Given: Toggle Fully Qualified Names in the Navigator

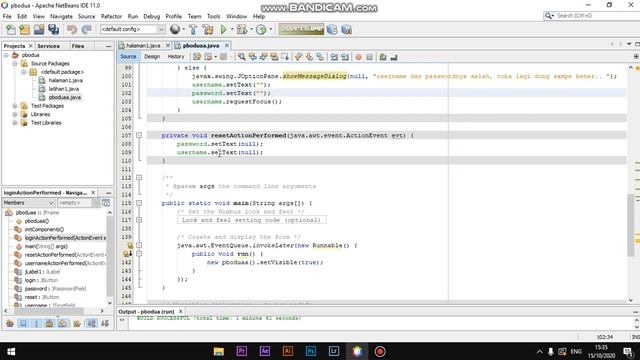Looking at the screenshot, I should tap(77, 324).
